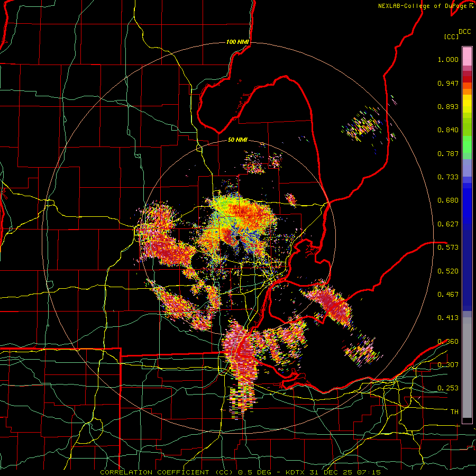476x476 pixels.
Task: Click the [CC] units label
Action: [452, 36]
